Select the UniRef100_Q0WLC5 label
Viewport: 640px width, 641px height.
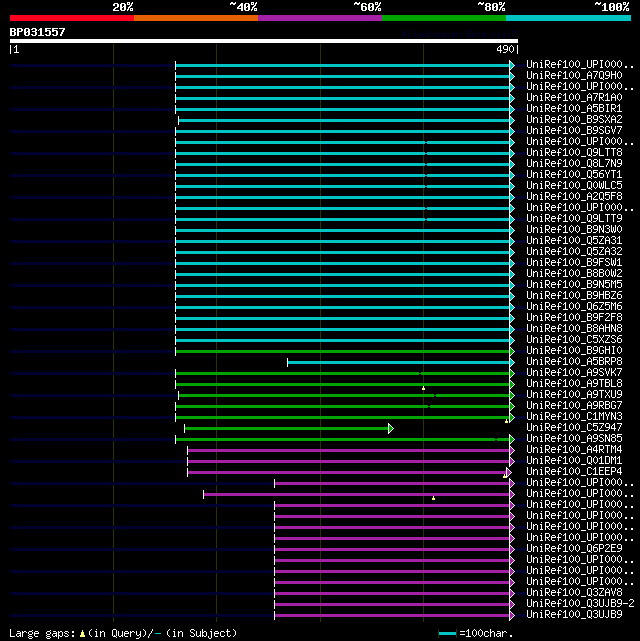[574, 186]
